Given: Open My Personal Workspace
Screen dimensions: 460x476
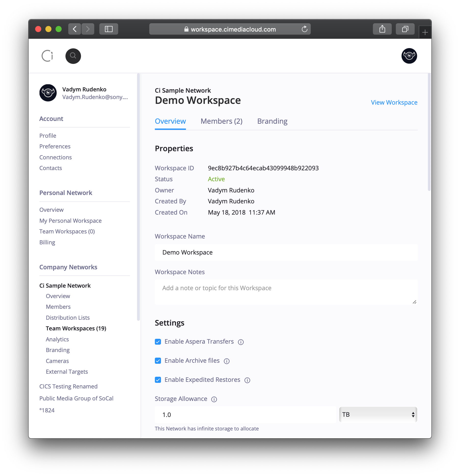Looking at the screenshot, I should pyautogui.click(x=71, y=221).
